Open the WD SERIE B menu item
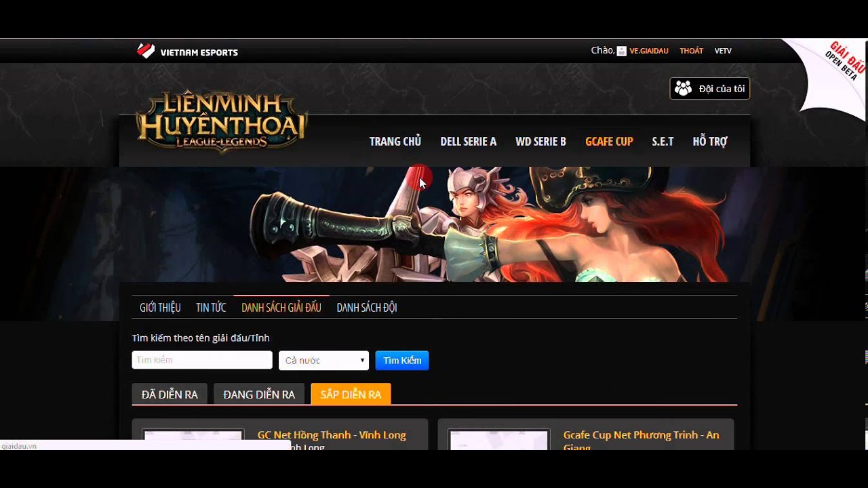868x488 pixels. [x=541, y=141]
